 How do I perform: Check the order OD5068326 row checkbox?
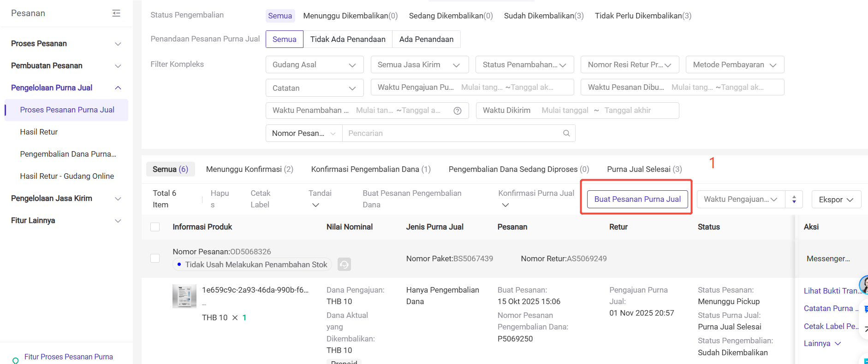tap(155, 258)
